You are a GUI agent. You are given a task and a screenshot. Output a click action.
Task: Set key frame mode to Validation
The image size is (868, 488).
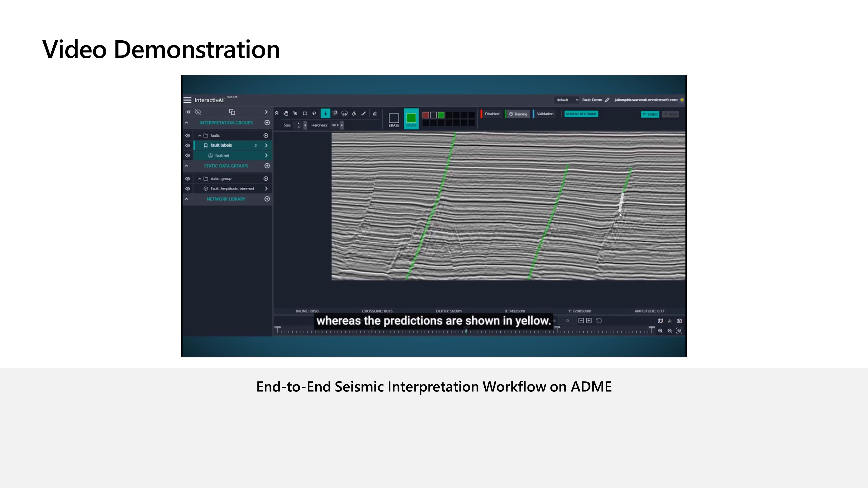pyautogui.click(x=545, y=114)
